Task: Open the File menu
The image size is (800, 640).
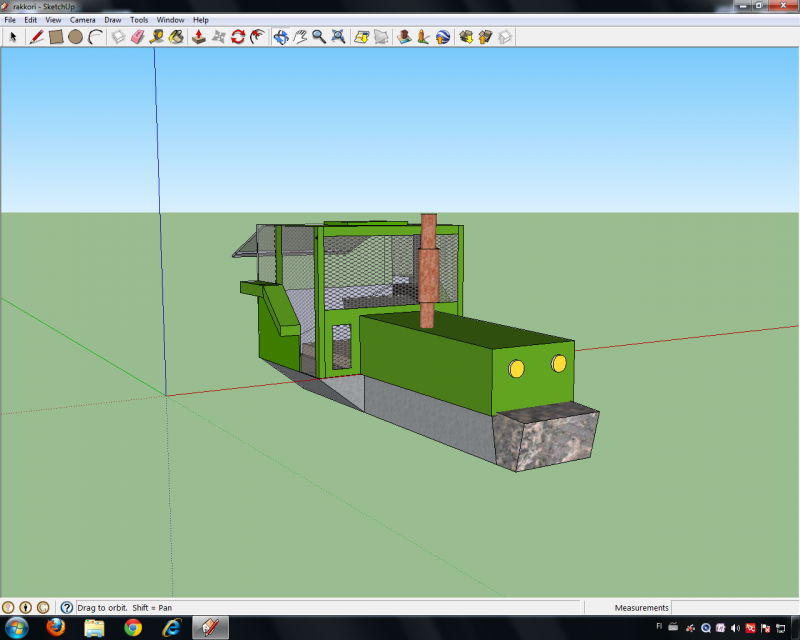Action: pos(10,20)
